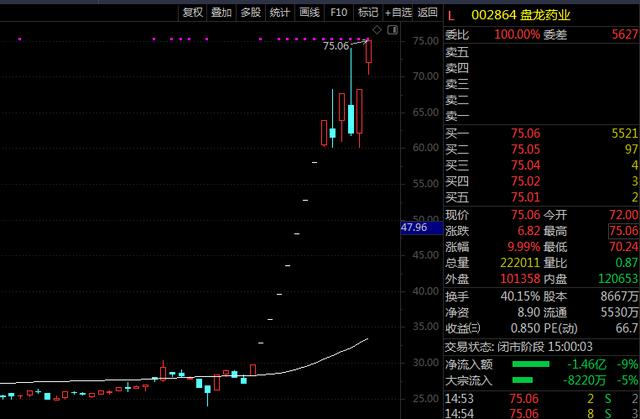Activate the 画线 drawing tool
Viewport: 640px width, 419px height.
point(309,13)
